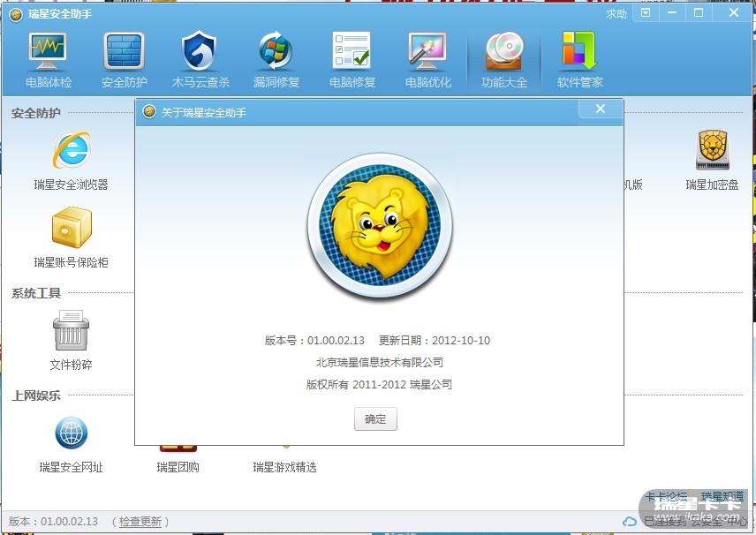Click the cloud security status icon

coord(629,522)
